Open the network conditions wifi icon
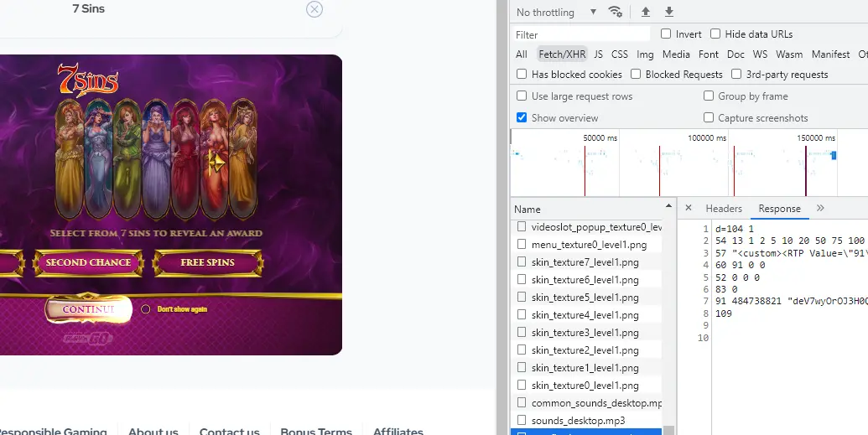The height and width of the screenshot is (435, 868). tap(615, 12)
